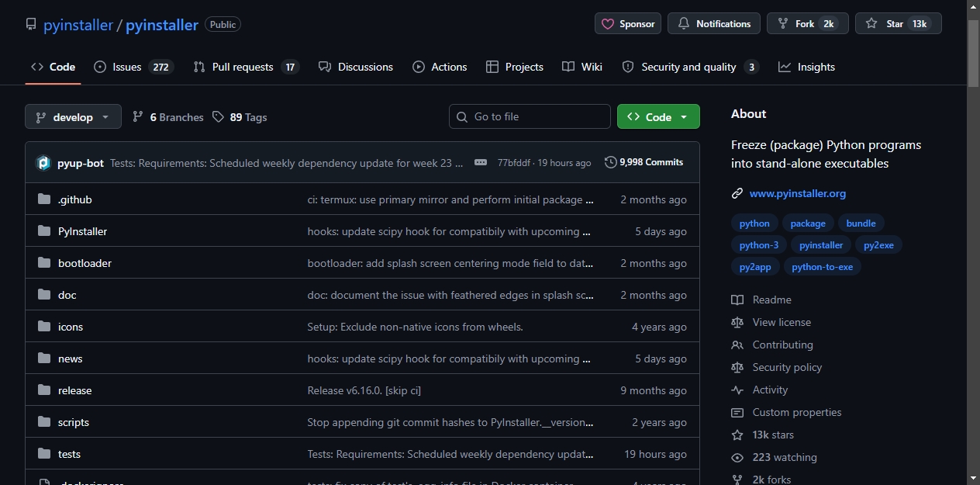View the 6 Branches link

(168, 117)
